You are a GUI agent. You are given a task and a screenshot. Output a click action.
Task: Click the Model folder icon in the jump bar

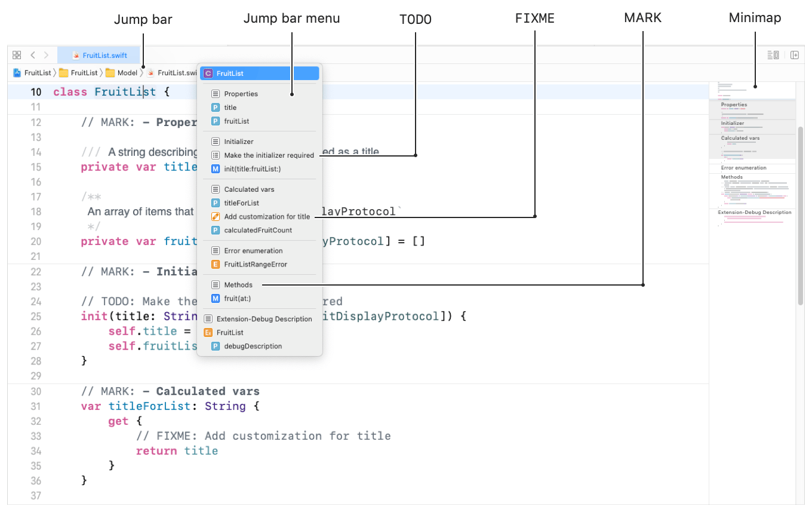[111, 72]
